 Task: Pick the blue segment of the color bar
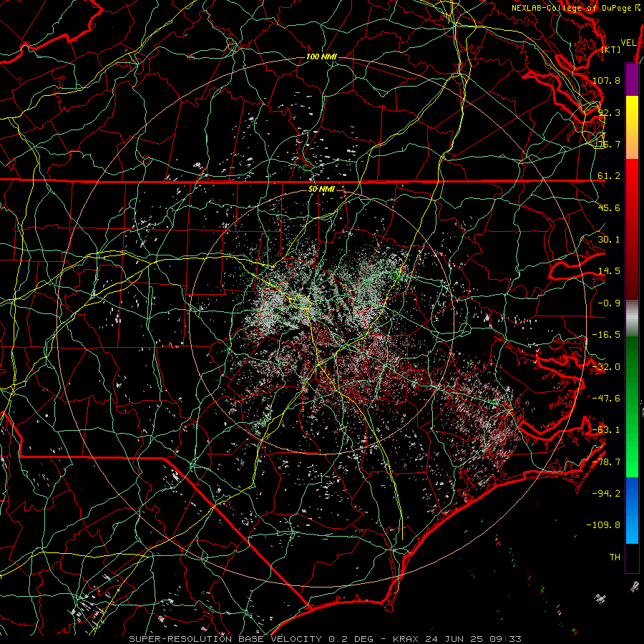tap(632, 510)
